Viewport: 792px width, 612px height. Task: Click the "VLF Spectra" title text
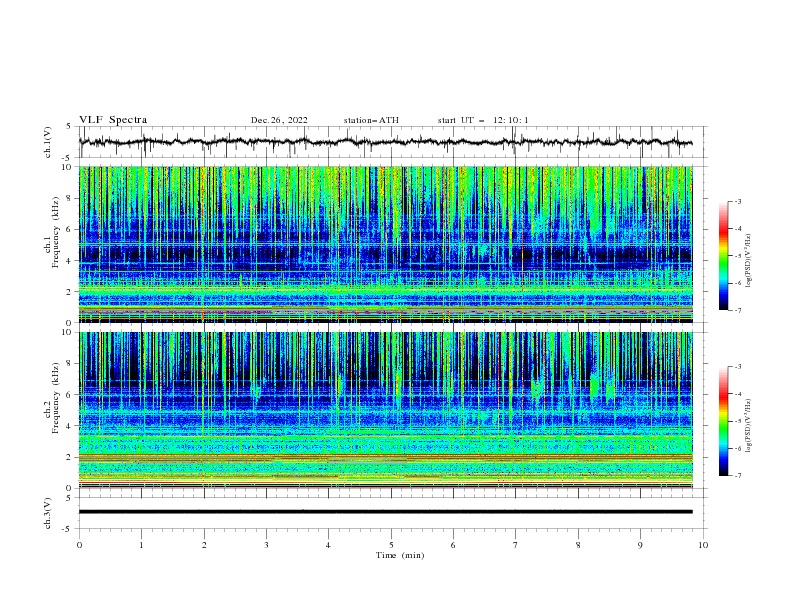point(113,120)
